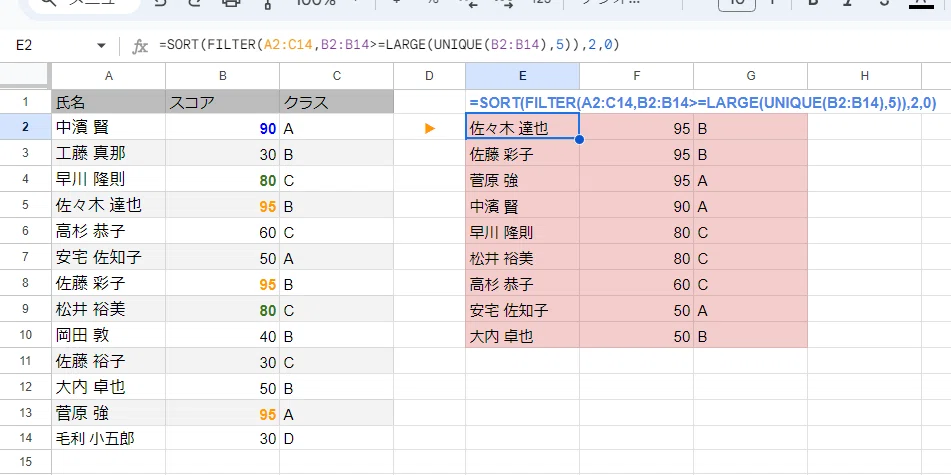Viewport: 951px width, 475px height.
Task: Click cell E10 containing 大内 卓也
Action: point(522,335)
